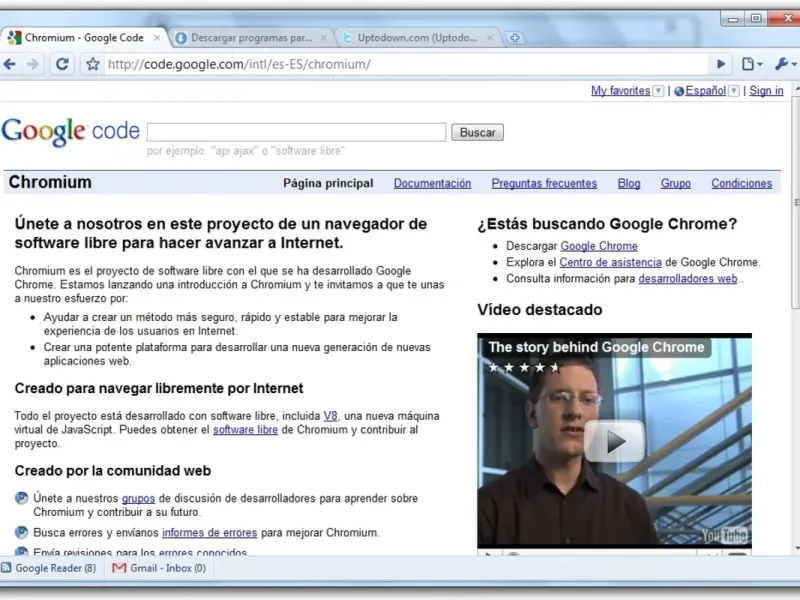
Task: Click the Sign in link
Action: tap(766, 91)
